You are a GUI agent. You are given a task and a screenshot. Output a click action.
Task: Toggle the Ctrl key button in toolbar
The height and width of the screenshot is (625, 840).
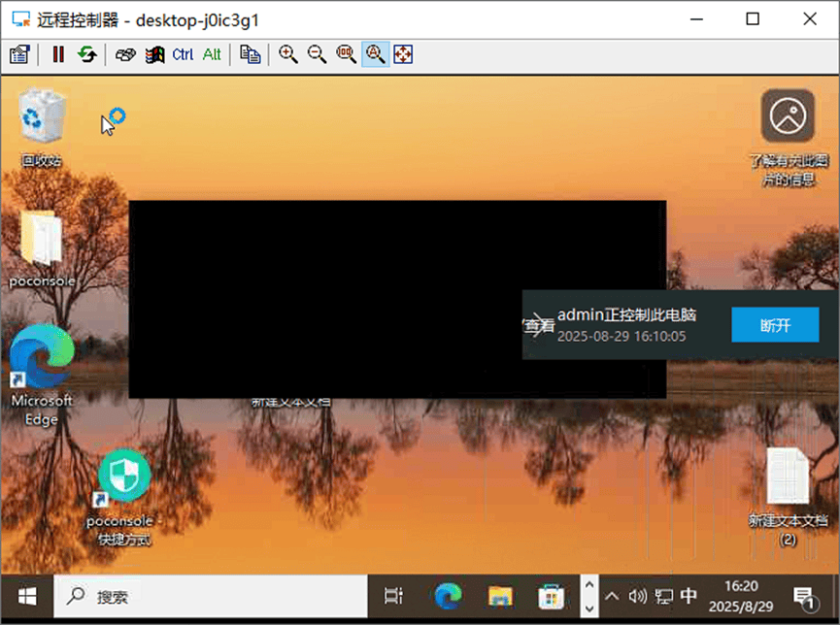(x=183, y=54)
